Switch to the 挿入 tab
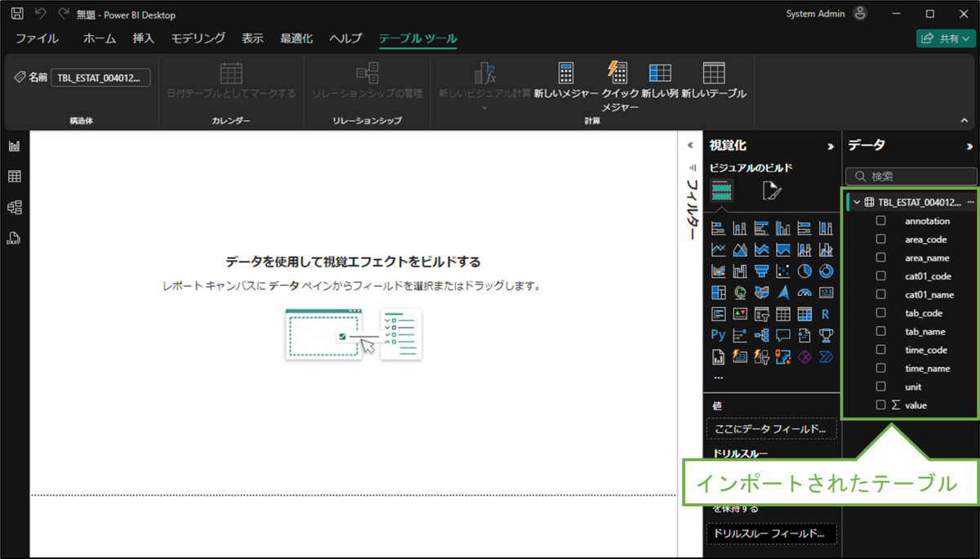Screen dimensions: 980x559 (x=144, y=38)
